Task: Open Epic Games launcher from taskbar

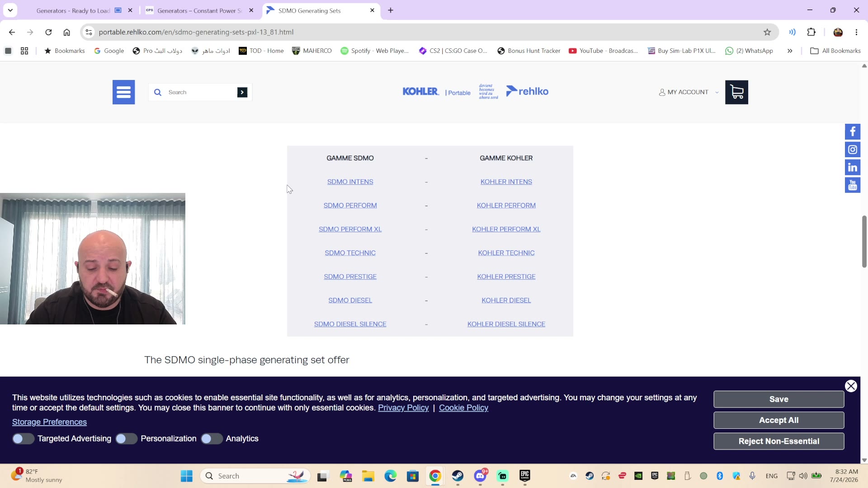Action: [x=525, y=476]
